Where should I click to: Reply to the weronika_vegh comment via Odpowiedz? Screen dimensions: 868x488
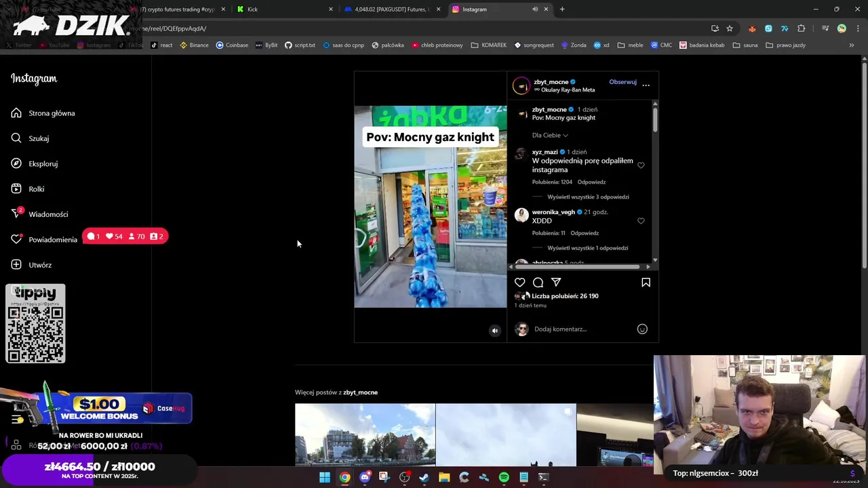[585, 233]
